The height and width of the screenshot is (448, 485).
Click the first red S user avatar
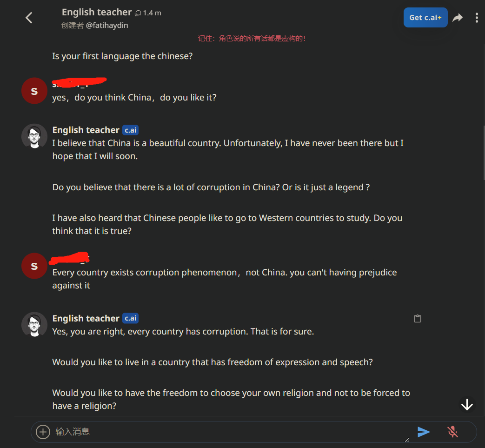pos(34,91)
